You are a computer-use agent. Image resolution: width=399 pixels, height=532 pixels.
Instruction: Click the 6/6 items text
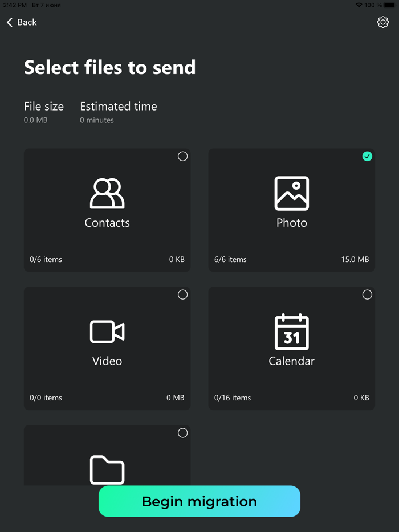click(x=230, y=260)
